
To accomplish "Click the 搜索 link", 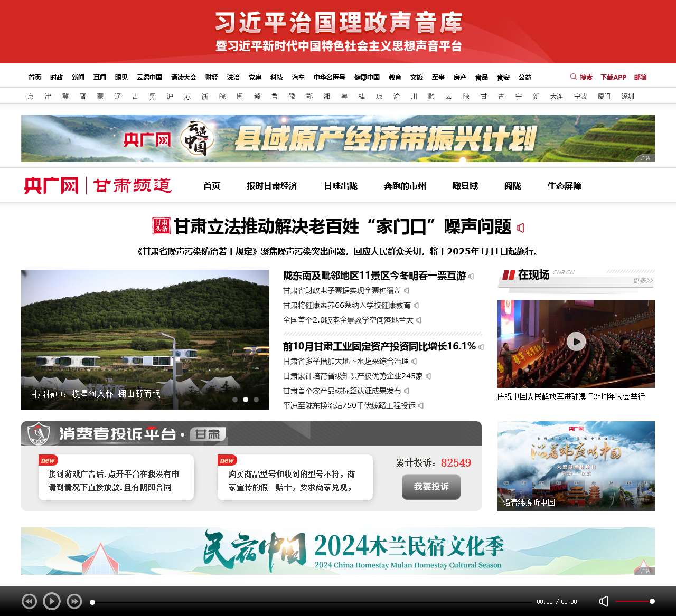I will click(x=586, y=77).
